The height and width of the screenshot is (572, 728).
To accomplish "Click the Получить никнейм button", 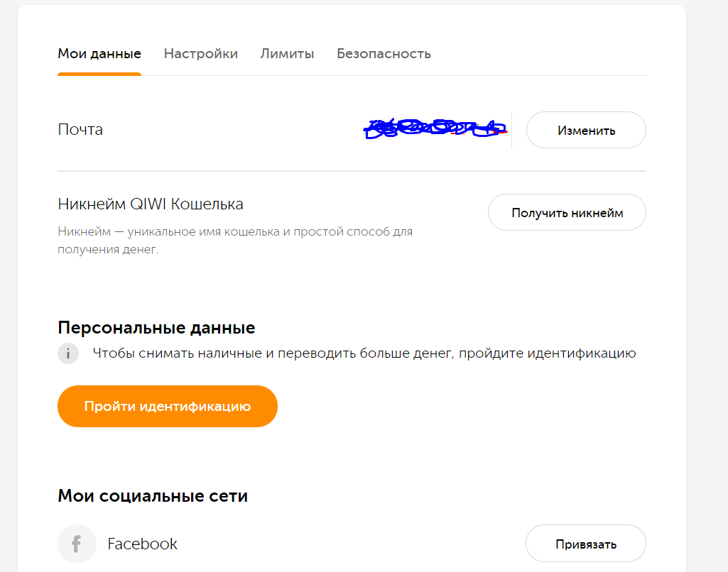I will pos(567,213).
